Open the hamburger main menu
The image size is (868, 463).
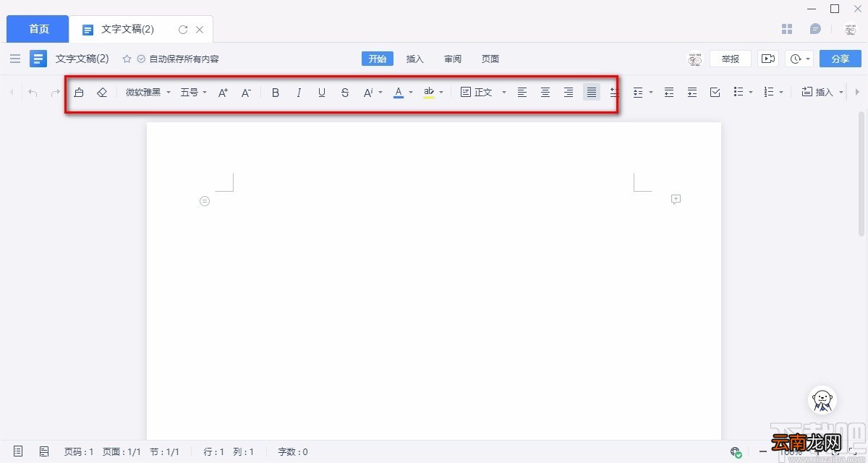(x=15, y=59)
